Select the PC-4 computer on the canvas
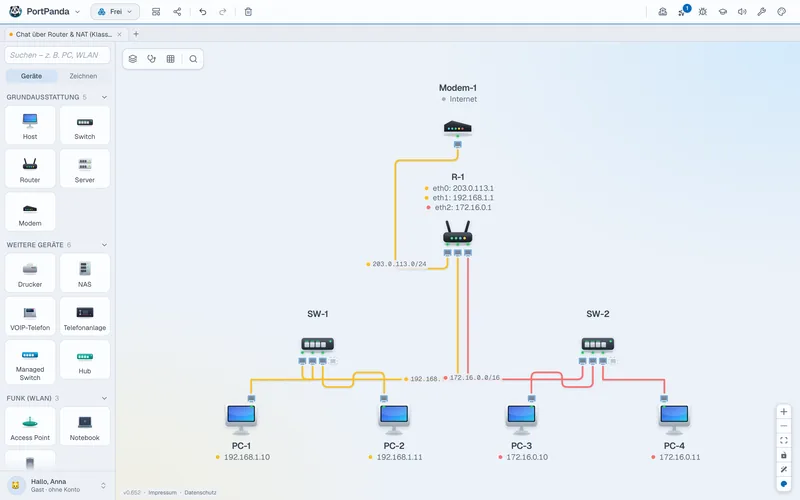 674,418
